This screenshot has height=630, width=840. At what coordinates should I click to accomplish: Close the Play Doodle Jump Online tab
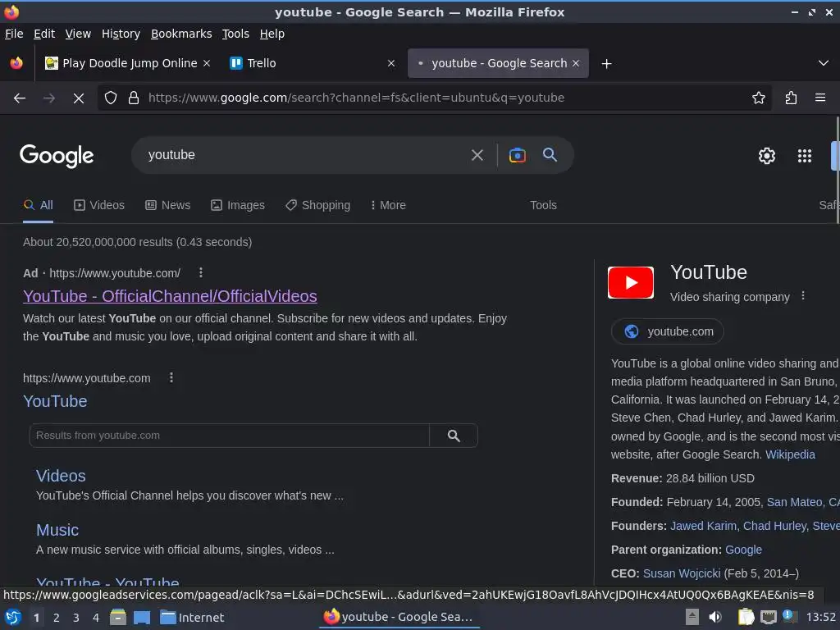click(207, 63)
